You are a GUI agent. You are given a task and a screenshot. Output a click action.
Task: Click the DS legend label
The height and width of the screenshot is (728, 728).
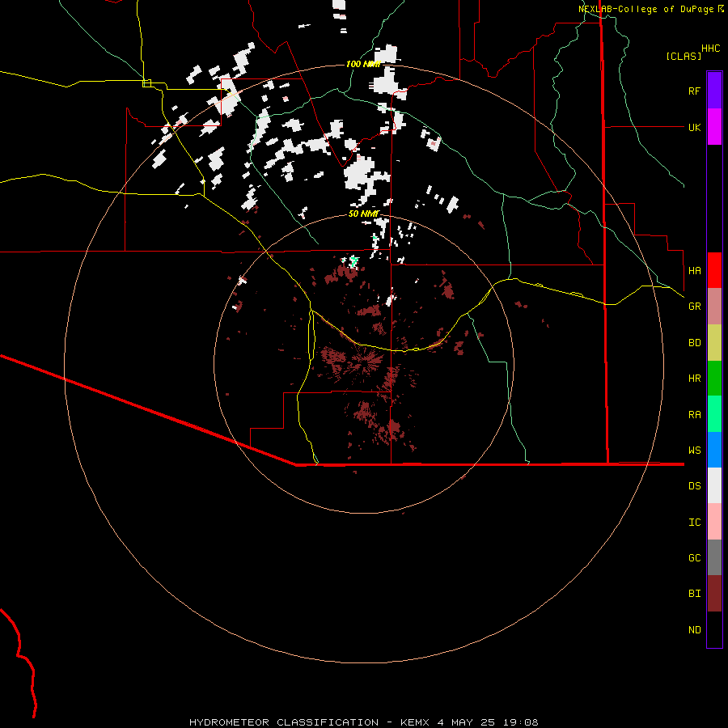click(694, 486)
